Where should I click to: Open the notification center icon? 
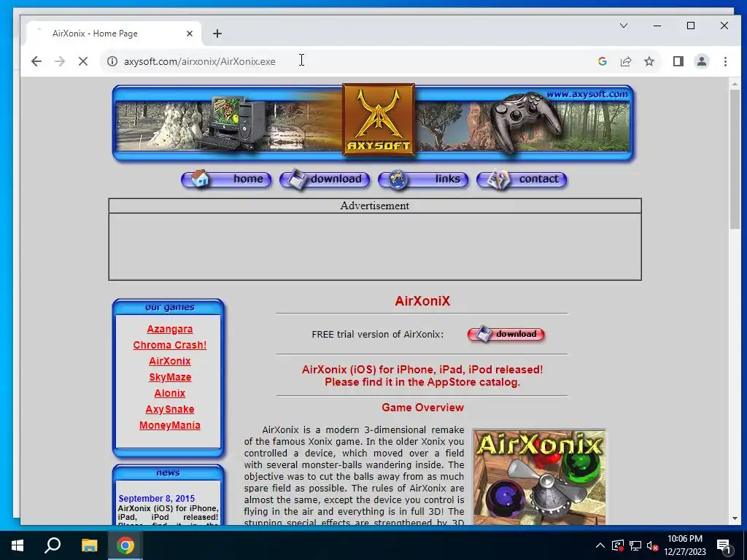[x=723, y=546]
